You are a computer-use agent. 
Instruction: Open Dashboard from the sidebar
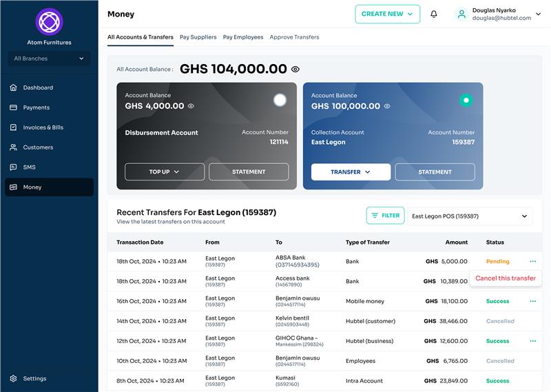[x=38, y=87]
